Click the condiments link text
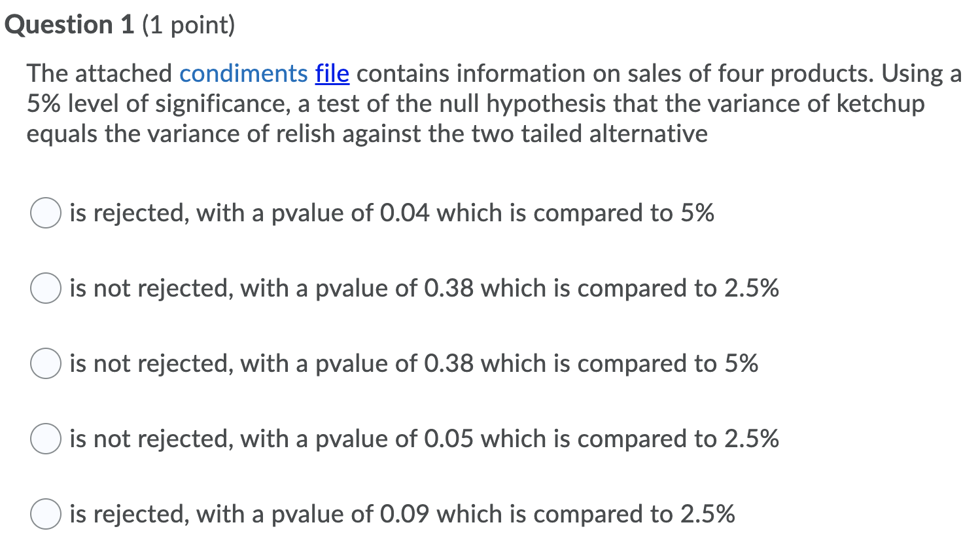This screenshot has width=980, height=548. click(243, 73)
